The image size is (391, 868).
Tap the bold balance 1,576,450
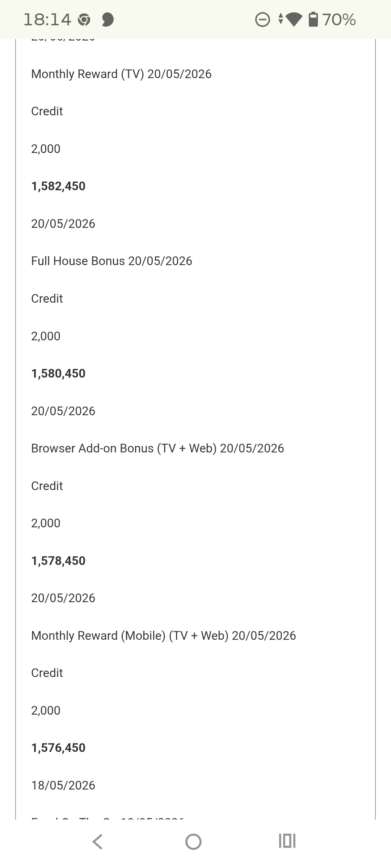[x=58, y=748]
